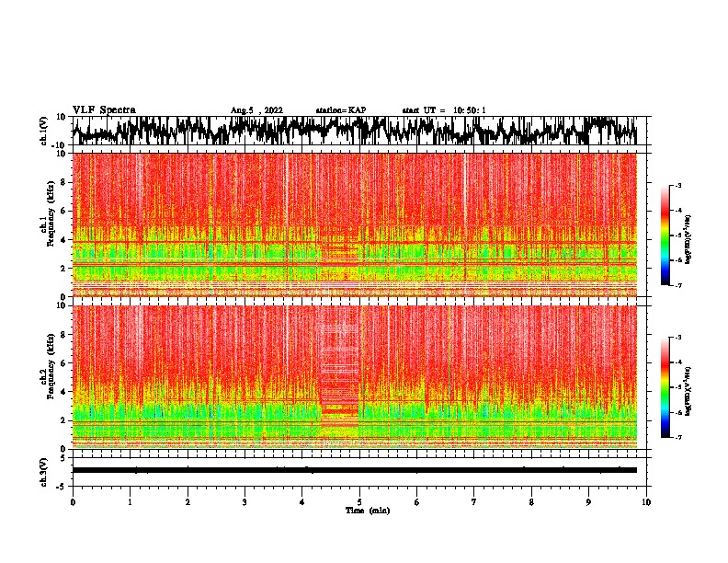This screenshot has height=563, width=728.
Task: Click the "-3" label on ch.2 color scale
Action: 678,338
